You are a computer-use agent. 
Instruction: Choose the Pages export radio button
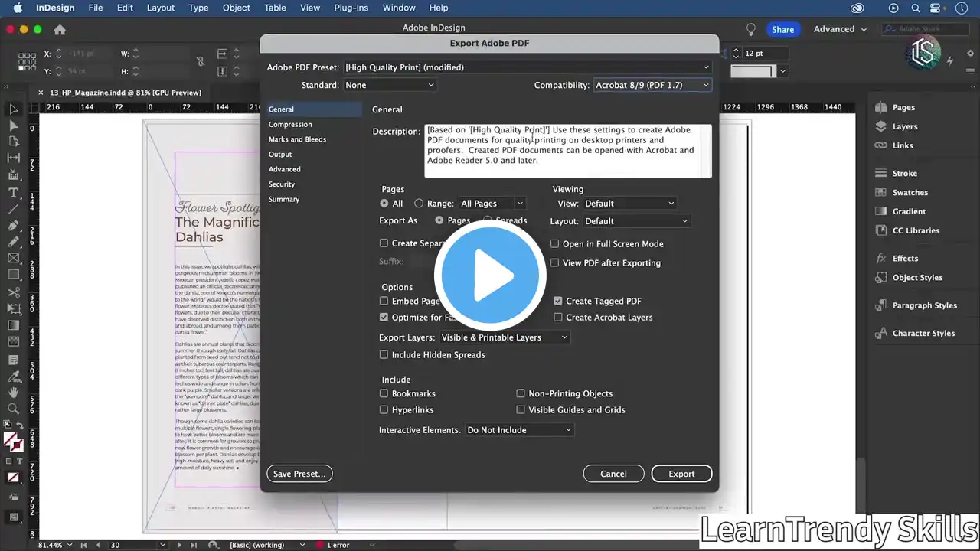[x=439, y=220]
